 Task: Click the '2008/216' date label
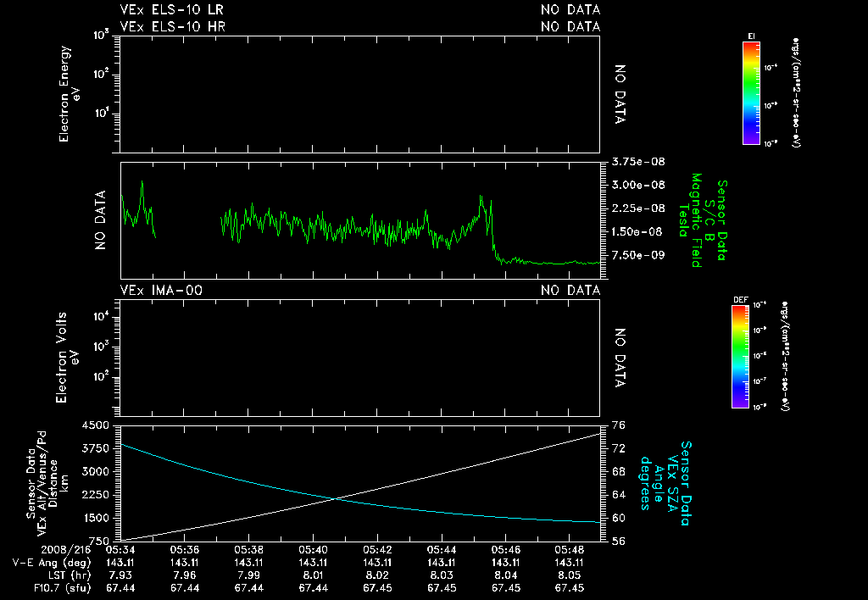click(65, 550)
